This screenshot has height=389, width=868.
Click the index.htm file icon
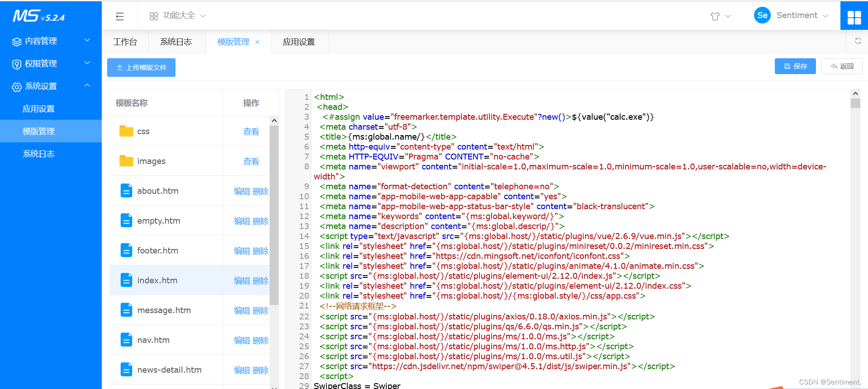pos(126,280)
